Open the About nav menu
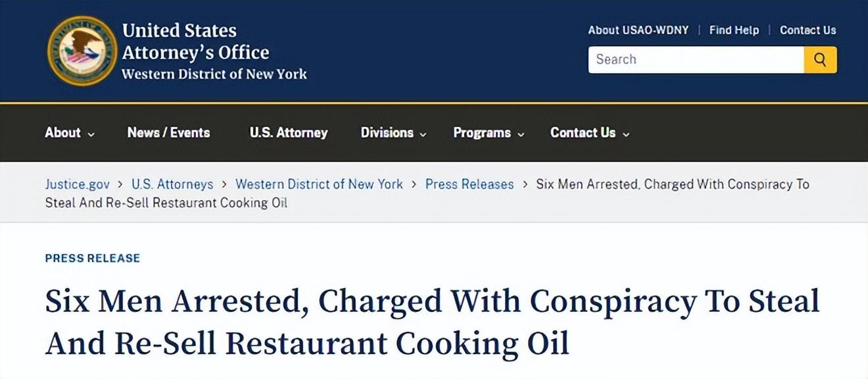Viewport: 868px width, 379px height. coord(62,133)
